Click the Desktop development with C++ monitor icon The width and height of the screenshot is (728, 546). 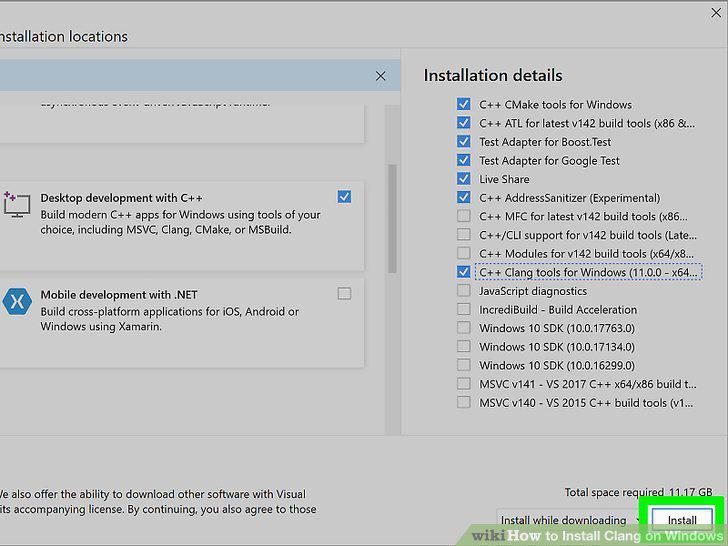pyautogui.click(x=17, y=205)
